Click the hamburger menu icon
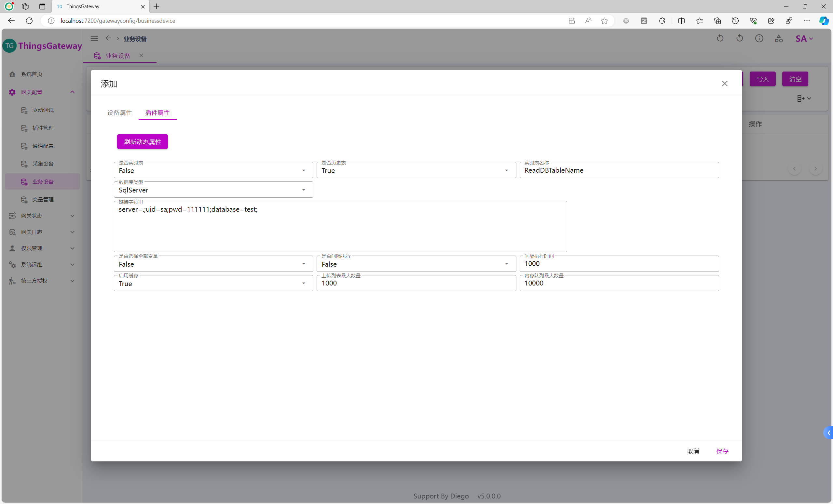 94,38
